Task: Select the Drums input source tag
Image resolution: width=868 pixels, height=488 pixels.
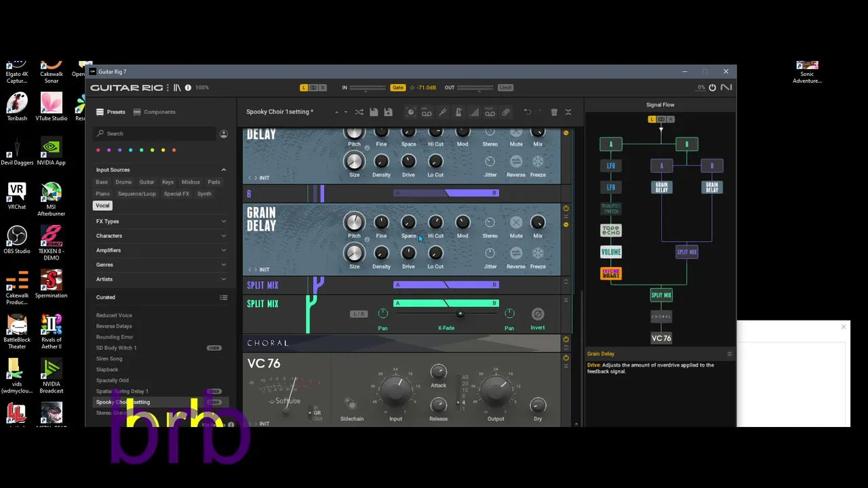Action: tap(123, 182)
